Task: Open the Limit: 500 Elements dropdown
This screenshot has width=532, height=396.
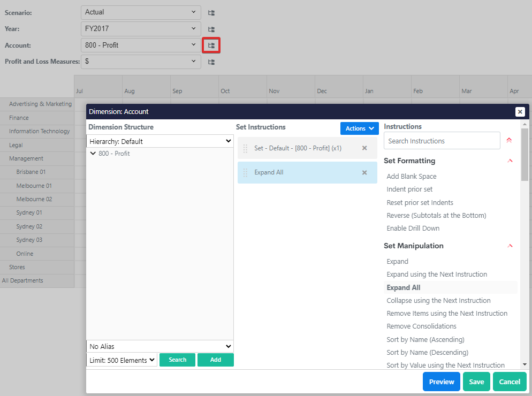Action: point(121,360)
